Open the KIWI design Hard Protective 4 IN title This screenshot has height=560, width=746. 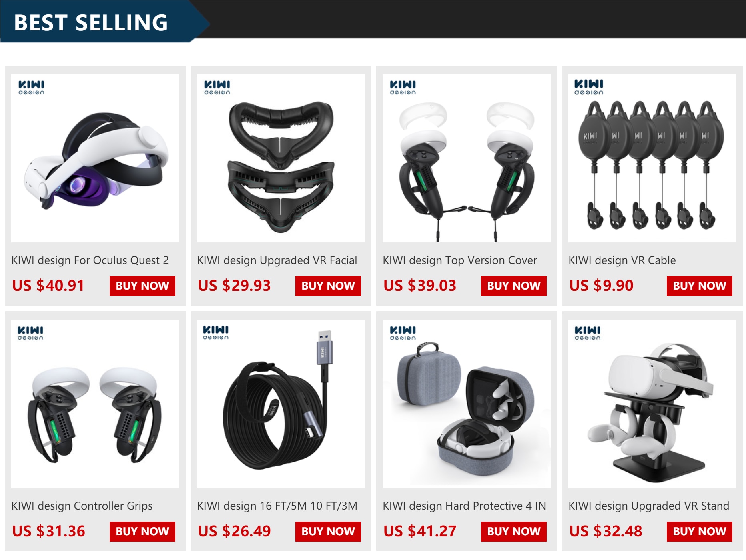(465, 506)
